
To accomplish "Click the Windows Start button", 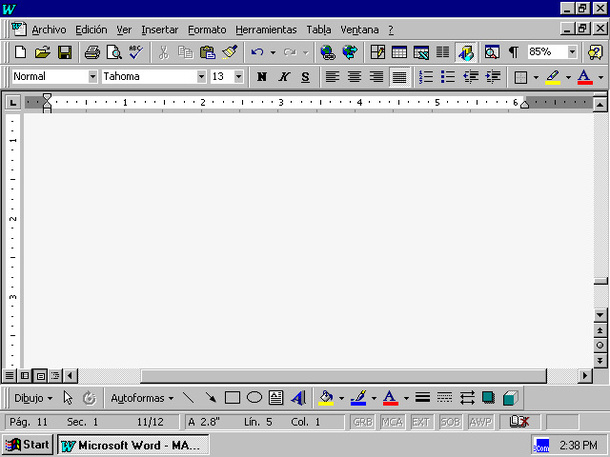I will [x=27, y=445].
